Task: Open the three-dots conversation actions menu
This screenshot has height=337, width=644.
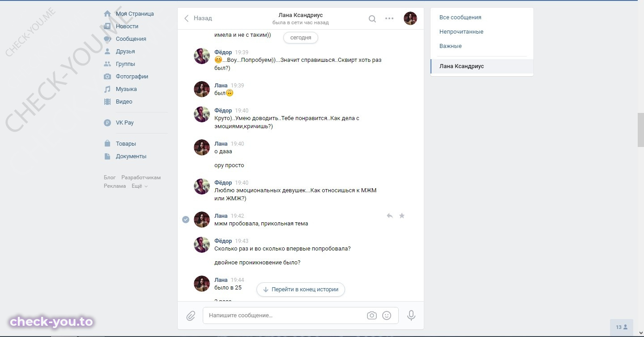Action: pyautogui.click(x=389, y=18)
